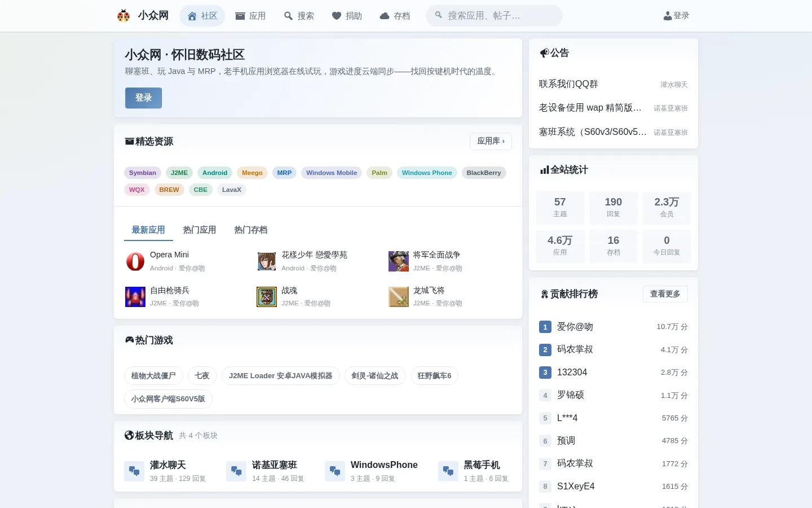Viewport: 812px width, 508px height.
Task: Open the 龙城飞将 sword icon
Action: point(399,297)
